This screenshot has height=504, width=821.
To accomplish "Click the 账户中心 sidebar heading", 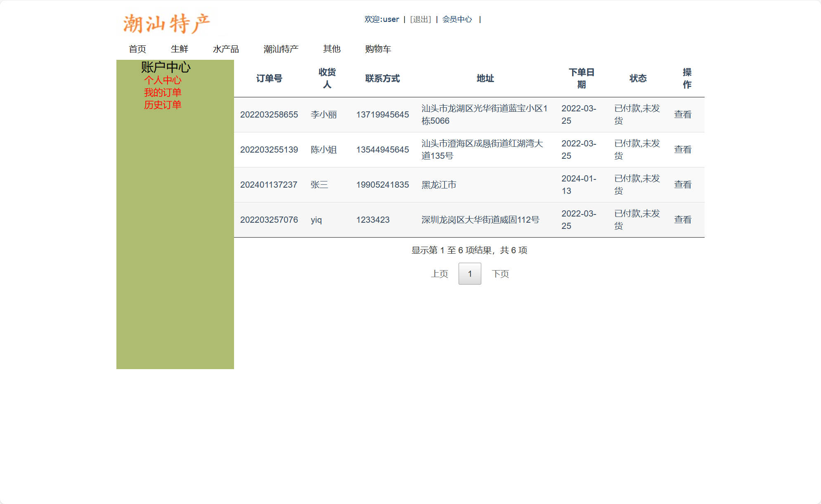I will (x=166, y=67).
